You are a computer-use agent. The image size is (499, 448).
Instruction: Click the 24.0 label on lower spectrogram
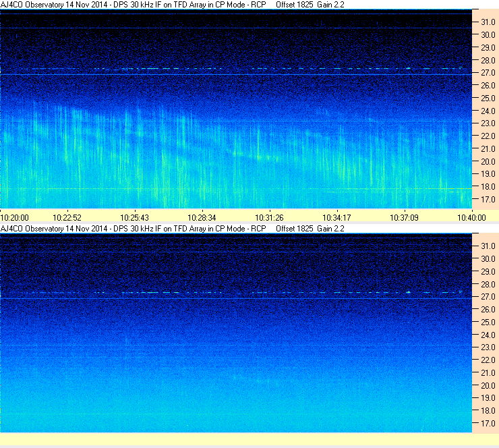[x=488, y=335]
